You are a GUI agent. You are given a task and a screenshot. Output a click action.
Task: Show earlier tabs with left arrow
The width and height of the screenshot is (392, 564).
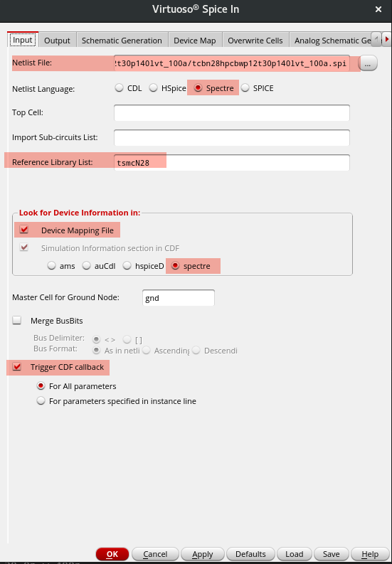coord(376,40)
